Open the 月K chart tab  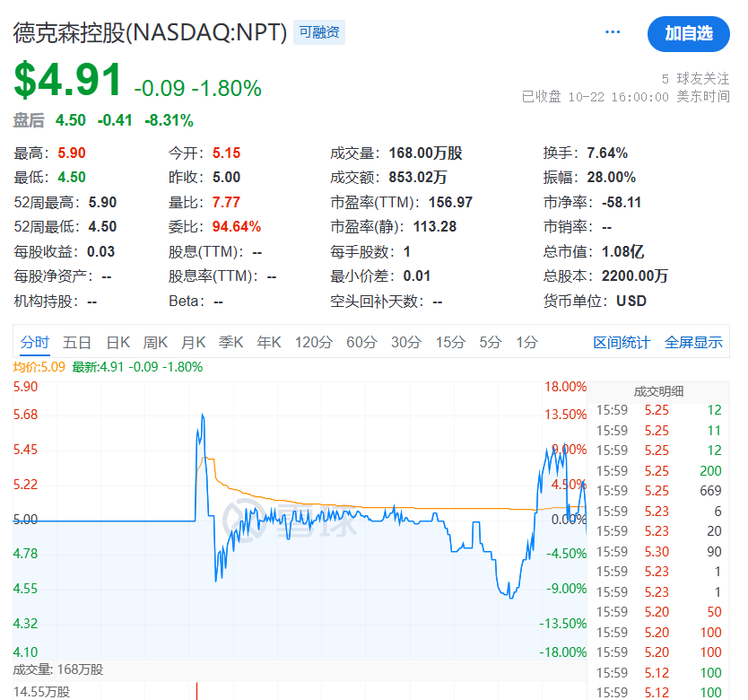point(194,342)
